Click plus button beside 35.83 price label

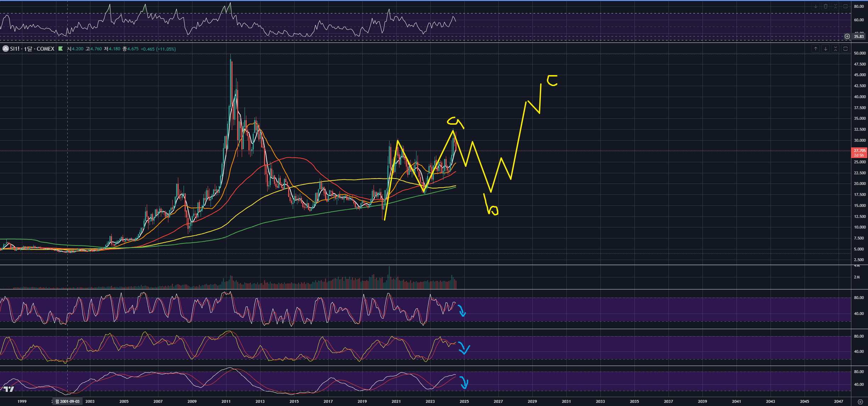coord(847,36)
